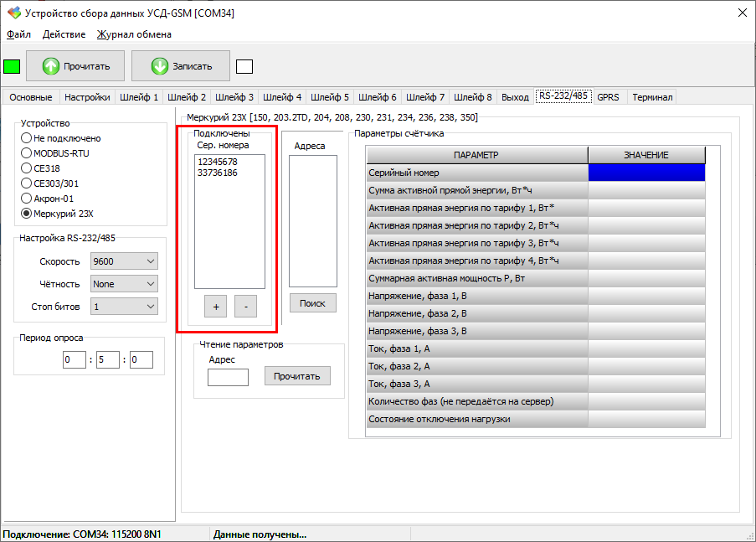Open the Журнал обмена menu

(x=134, y=34)
